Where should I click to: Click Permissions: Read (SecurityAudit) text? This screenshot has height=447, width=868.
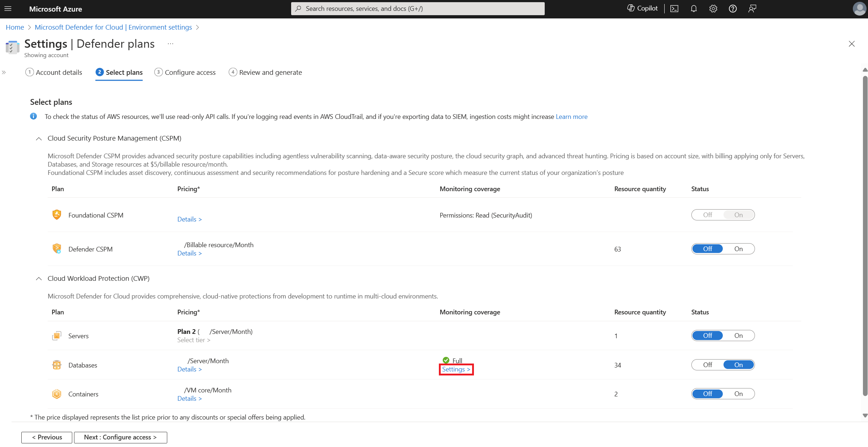point(485,215)
